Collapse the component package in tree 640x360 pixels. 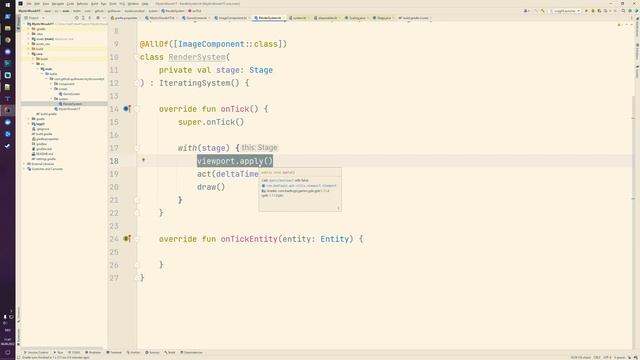[51, 84]
